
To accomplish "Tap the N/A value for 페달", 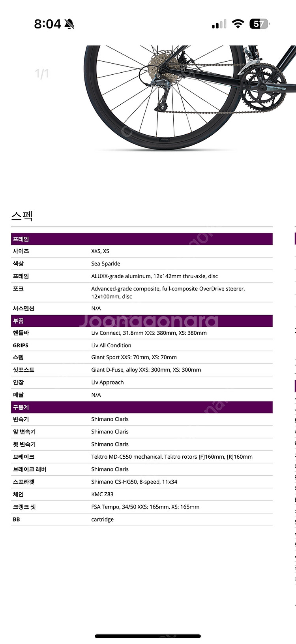I will coord(96,395).
